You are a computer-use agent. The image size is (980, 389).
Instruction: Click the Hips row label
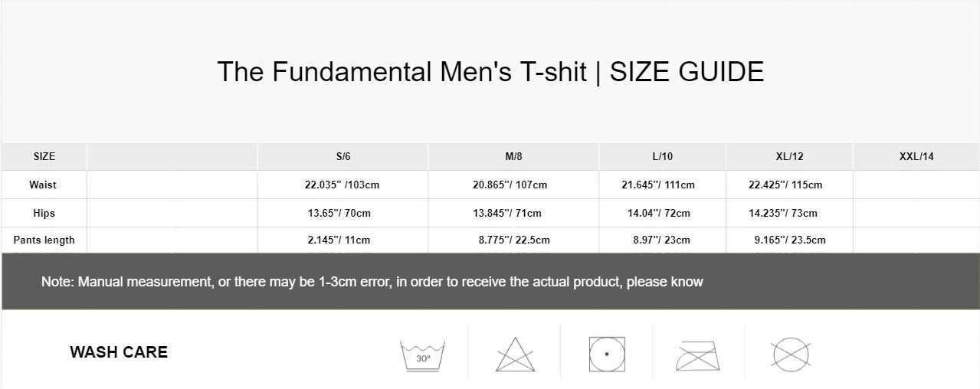44,213
